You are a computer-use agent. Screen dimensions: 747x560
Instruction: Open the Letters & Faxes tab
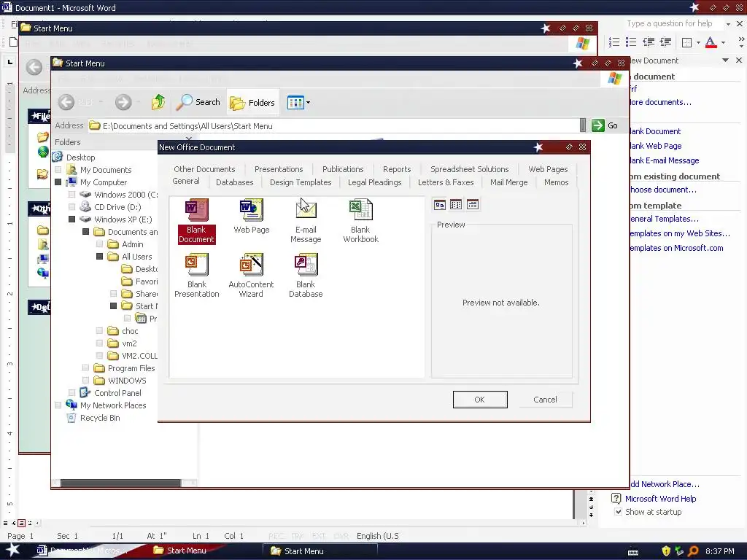coord(446,182)
